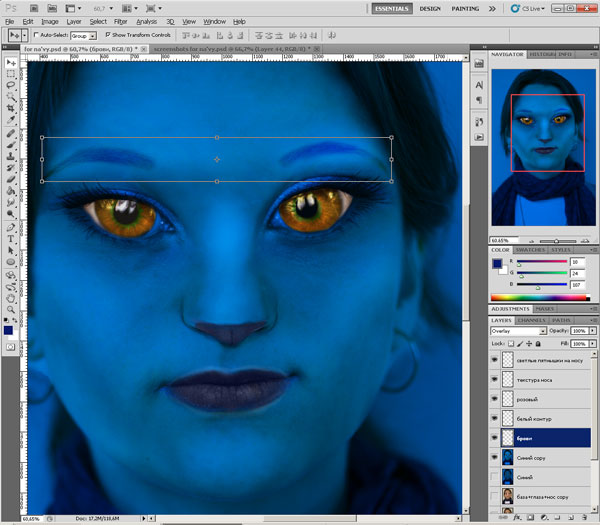Open the Filter menu
This screenshot has height=525, width=600.
(x=120, y=21)
